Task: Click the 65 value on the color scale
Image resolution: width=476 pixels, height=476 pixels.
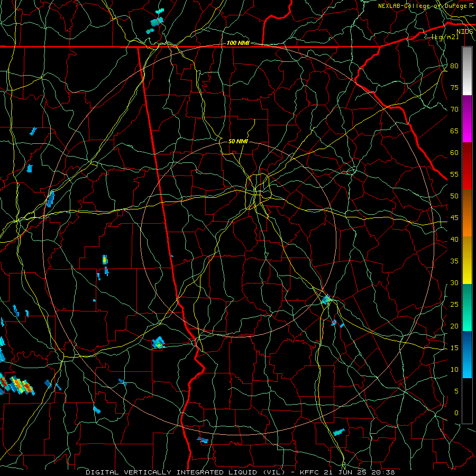Action: [454, 131]
